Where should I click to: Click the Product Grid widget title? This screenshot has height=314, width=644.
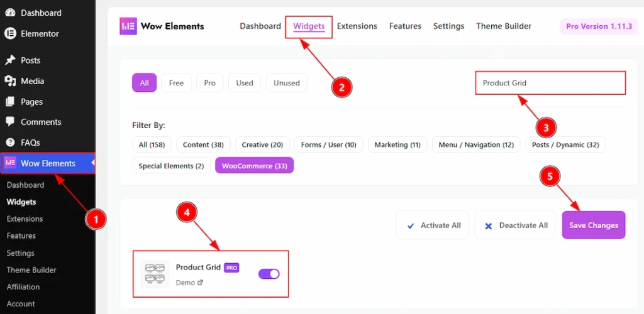[198, 268]
